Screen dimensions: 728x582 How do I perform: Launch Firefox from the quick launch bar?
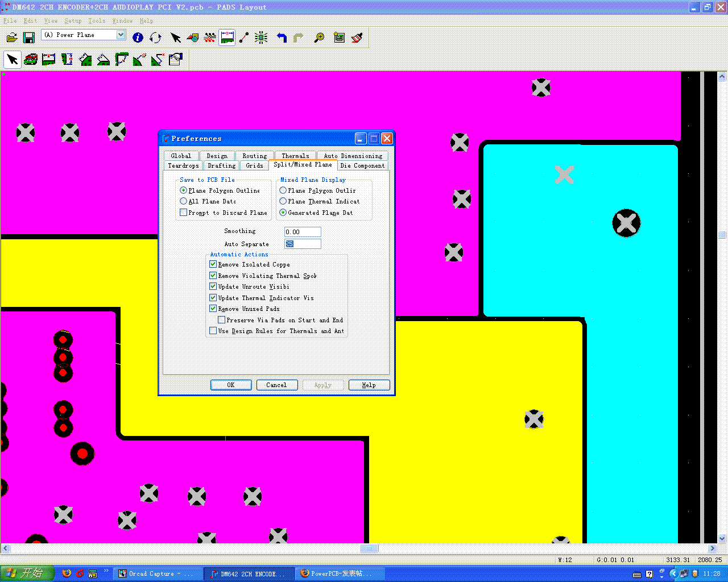67,573
